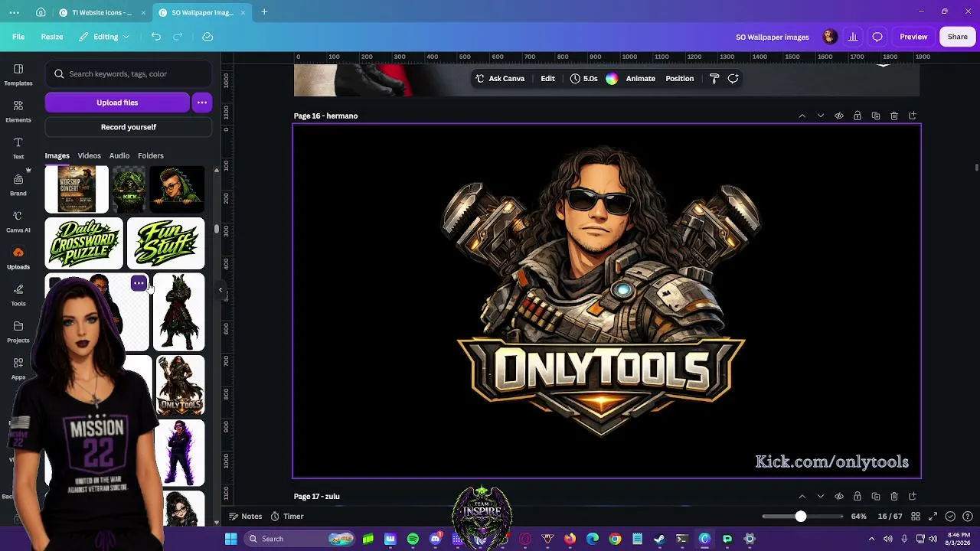Click the user profile avatar
Viewport: 980px width, 551px height.
(x=829, y=37)
